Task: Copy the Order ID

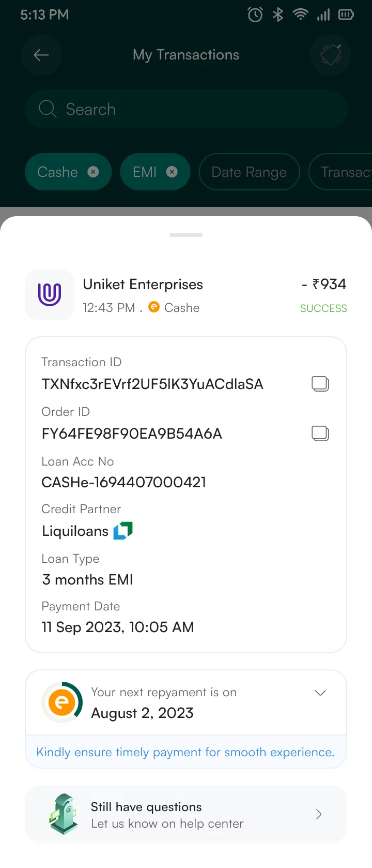Action: click(320, 433)
